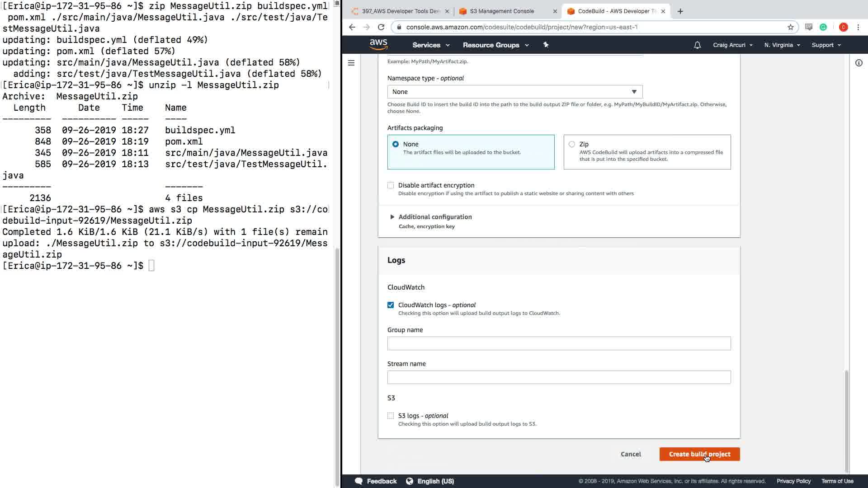Switch to S3 Management Console tab
Viewport: 868px width, 488px height.
point(501,11)
